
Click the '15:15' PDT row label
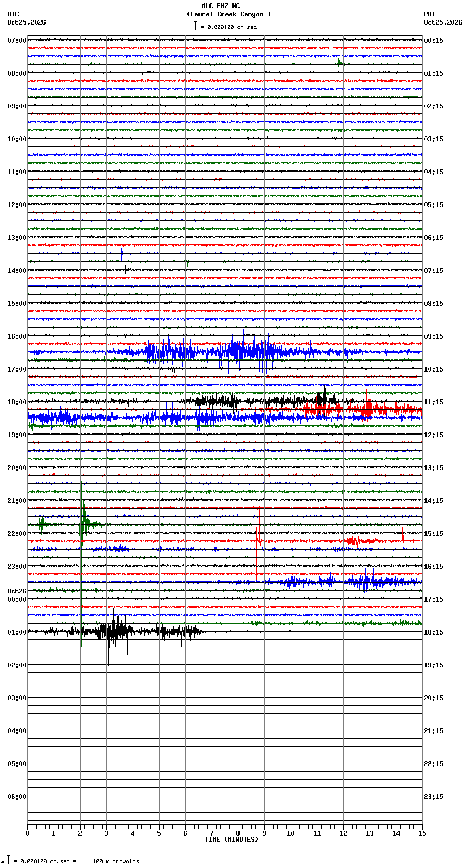434,534
